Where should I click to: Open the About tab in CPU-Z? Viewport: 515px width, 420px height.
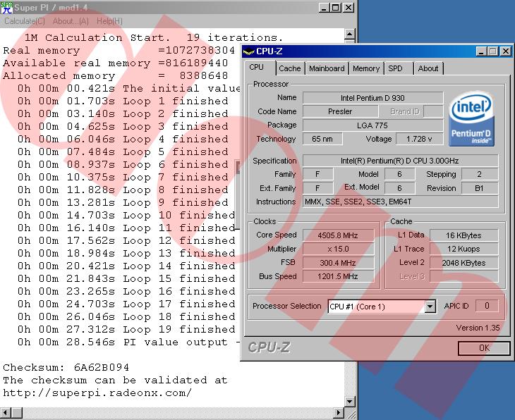click(x=429, y=68)
